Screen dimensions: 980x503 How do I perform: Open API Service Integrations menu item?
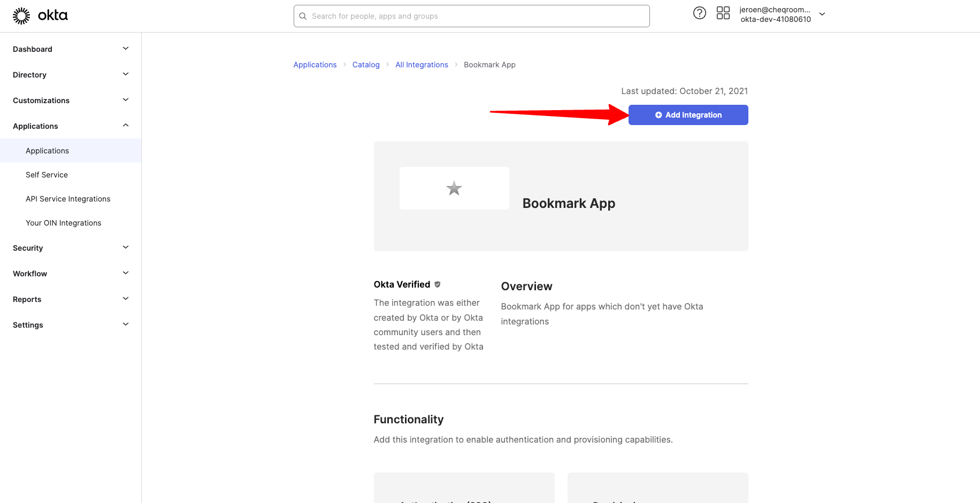(x=68, y=199)
